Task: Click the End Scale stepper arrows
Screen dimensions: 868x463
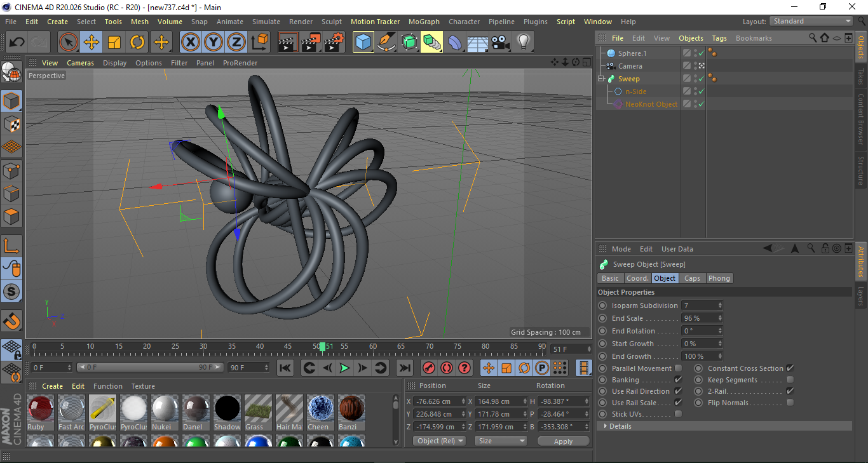Action: point(720,318)
